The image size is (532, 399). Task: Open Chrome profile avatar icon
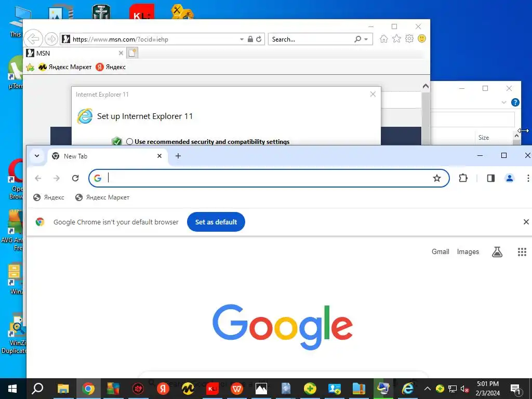pyautogui.click(x=509, y=178)
